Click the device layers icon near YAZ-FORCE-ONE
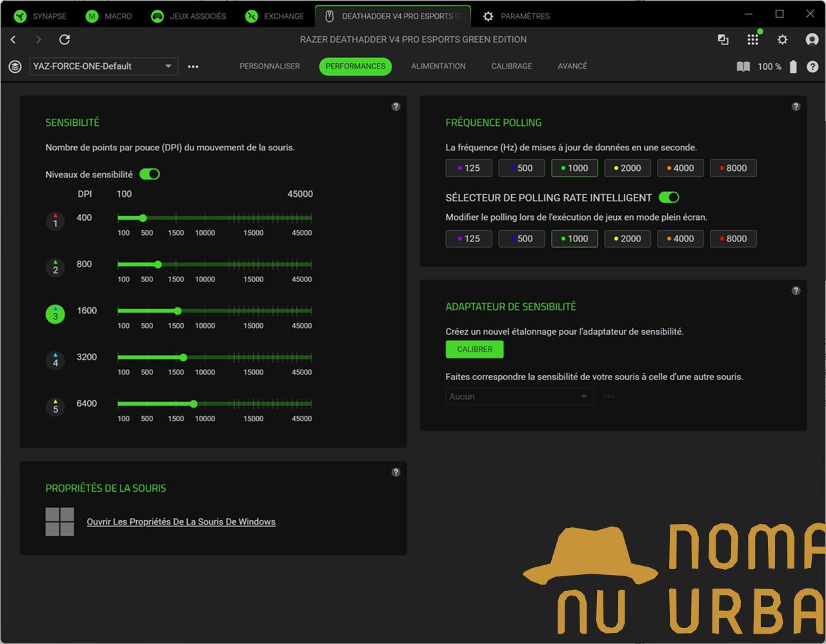 (15, 66)
